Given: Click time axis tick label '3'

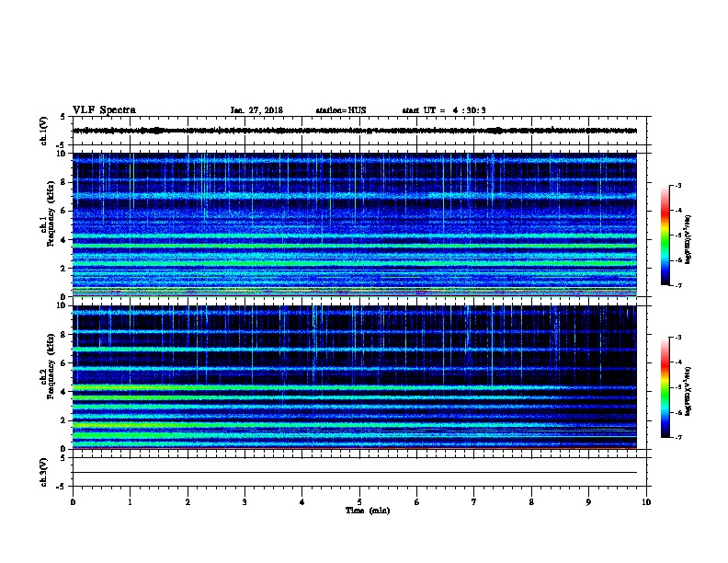Looking at the screenshot, I should tap(245, 502).
